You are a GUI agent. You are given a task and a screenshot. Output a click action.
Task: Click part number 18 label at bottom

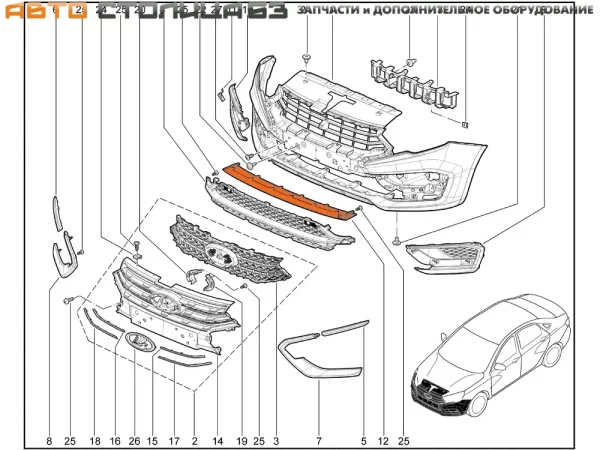[95, 440]
